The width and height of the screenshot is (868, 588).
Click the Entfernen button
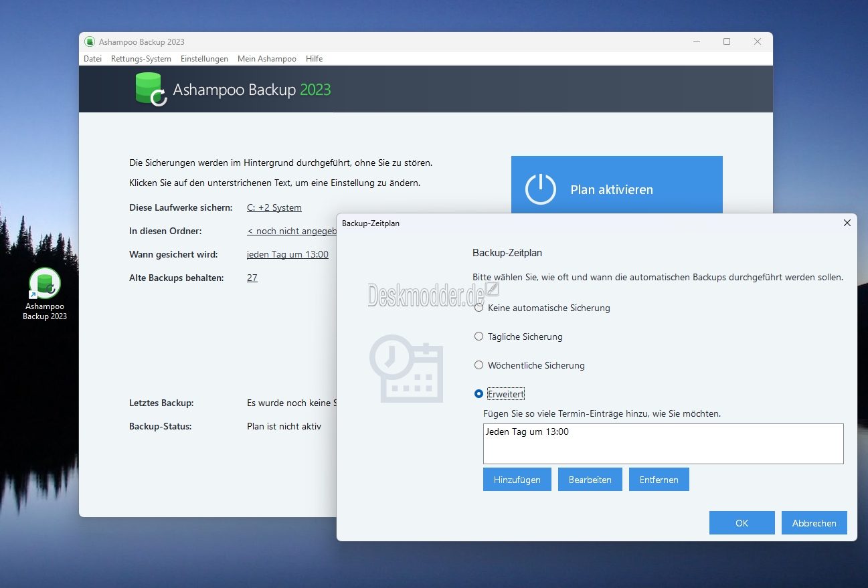click(x=659, y=480)
